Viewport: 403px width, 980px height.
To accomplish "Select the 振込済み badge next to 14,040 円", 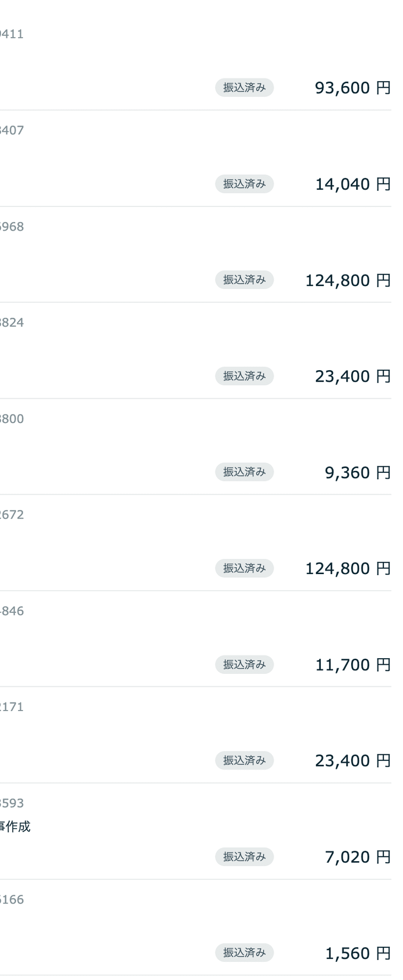I will tap(244, 184).
